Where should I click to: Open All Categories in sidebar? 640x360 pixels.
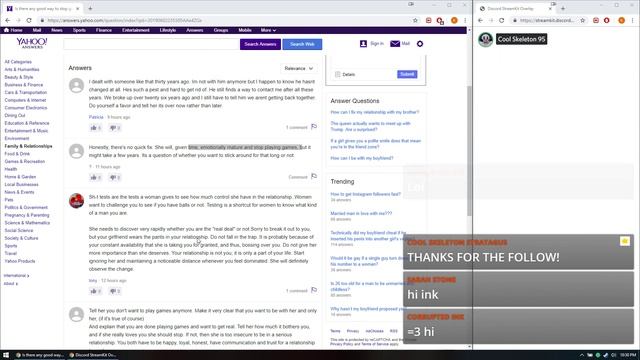18,62
